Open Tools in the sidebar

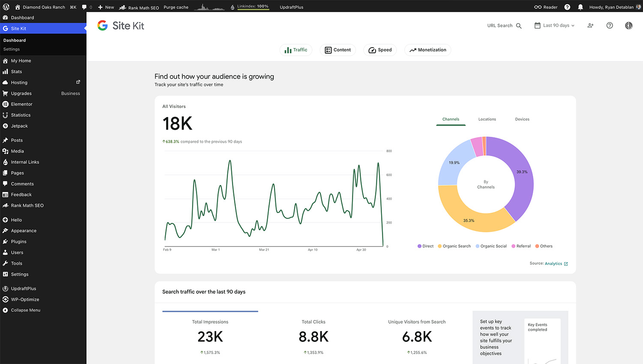tap(43, 263)
